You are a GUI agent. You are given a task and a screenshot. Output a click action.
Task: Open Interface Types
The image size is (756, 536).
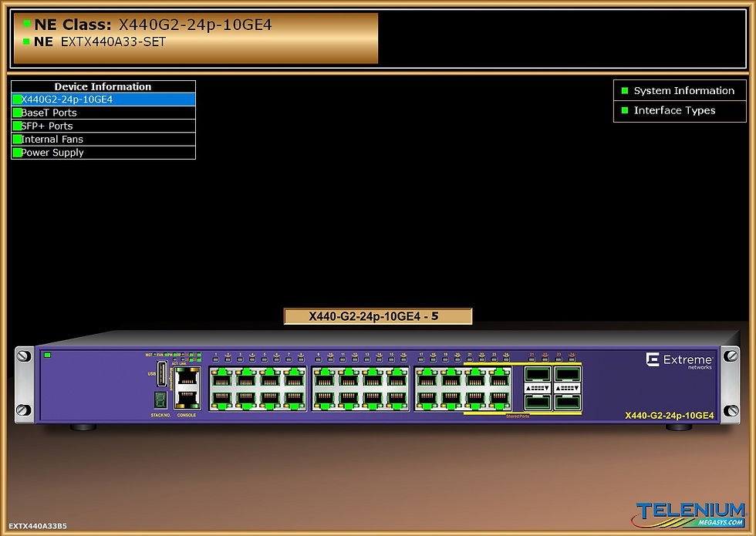680,111
